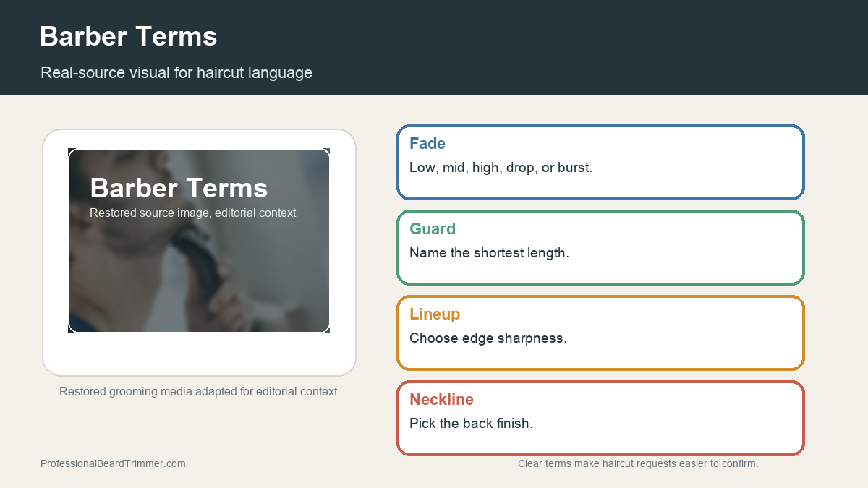Screen dimensions: 868x488
Task: Select the green-bordered Guard card
Action: click(600, 247)
